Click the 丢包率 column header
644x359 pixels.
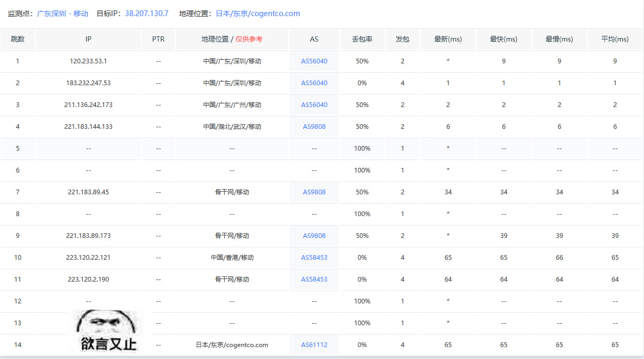[362, 39]
